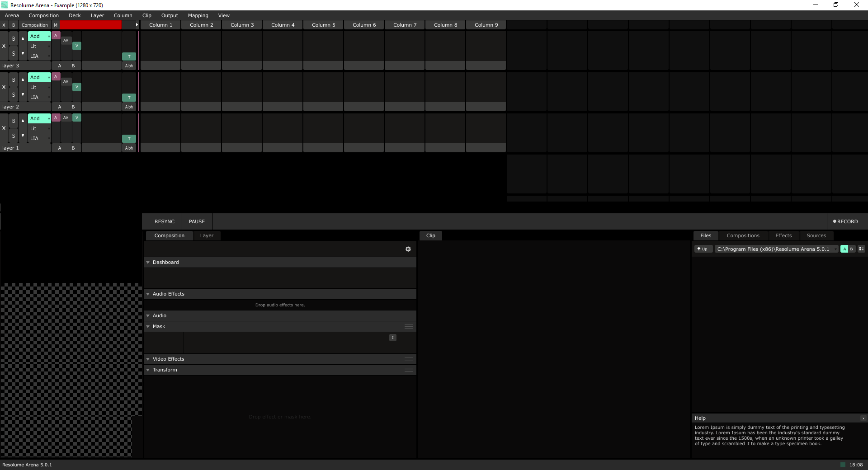
Task: Switch to the Effects tab
Action: click(x=783, y=235)
